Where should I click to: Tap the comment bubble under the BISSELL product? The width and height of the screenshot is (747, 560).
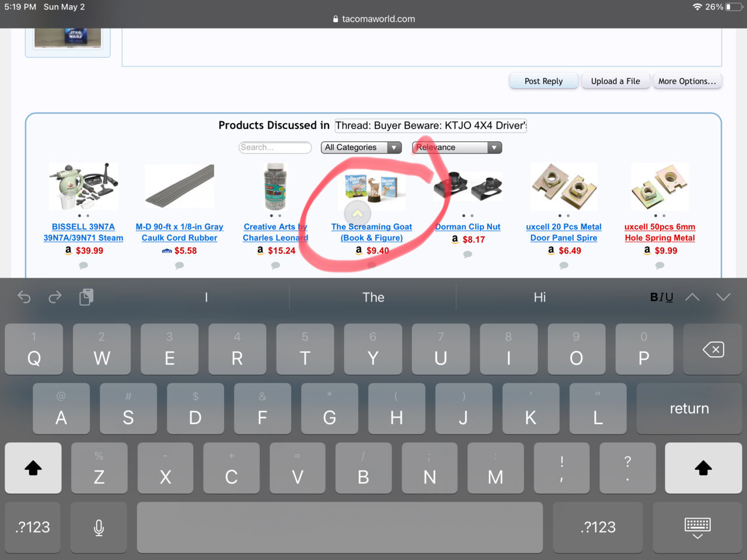coord(83,265)
